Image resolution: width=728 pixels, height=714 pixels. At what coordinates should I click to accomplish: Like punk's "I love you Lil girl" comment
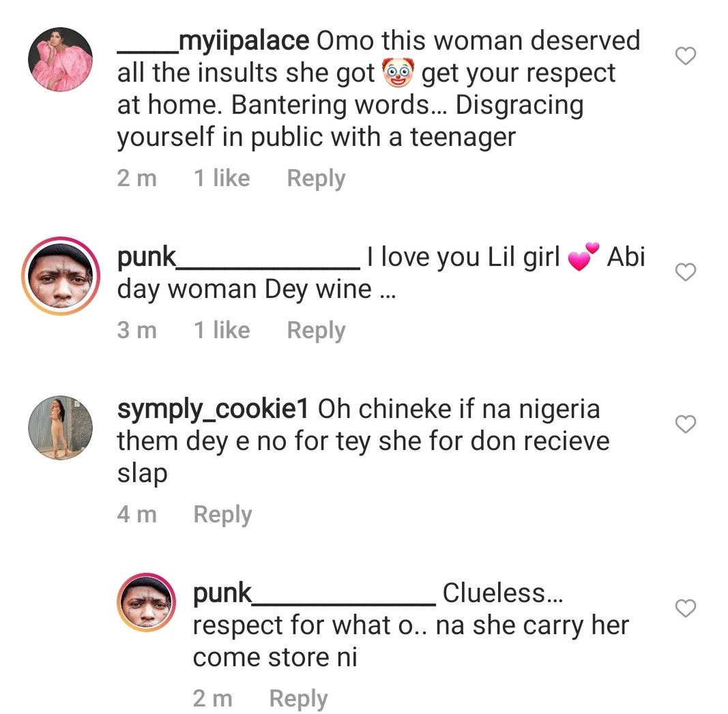click(x=684, y=272)
